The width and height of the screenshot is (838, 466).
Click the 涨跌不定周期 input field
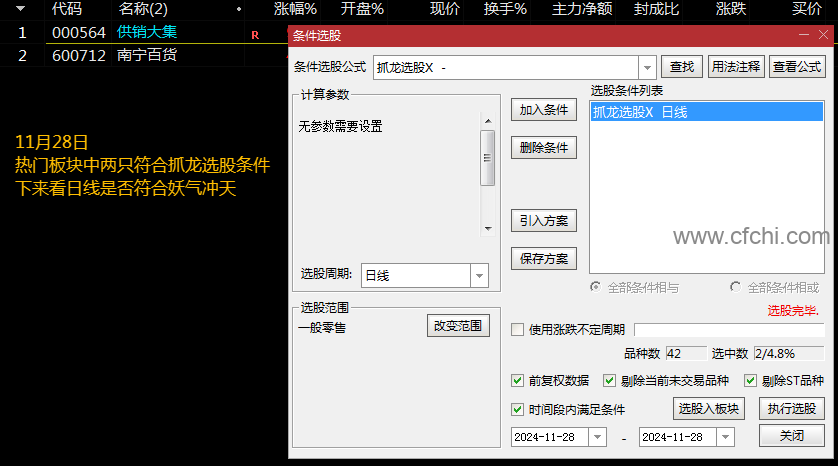tap(729, 330)
